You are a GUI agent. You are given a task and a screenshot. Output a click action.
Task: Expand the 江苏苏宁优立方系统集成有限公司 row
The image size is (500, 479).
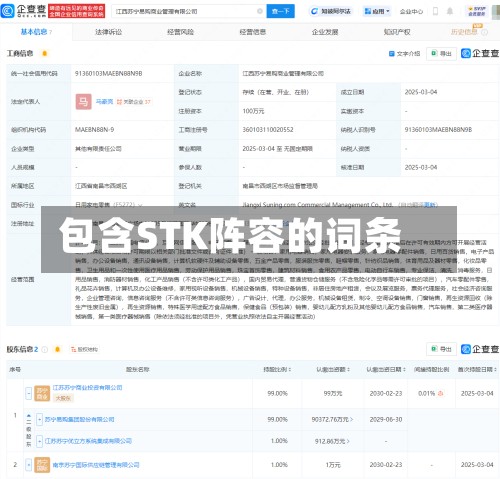39,441
